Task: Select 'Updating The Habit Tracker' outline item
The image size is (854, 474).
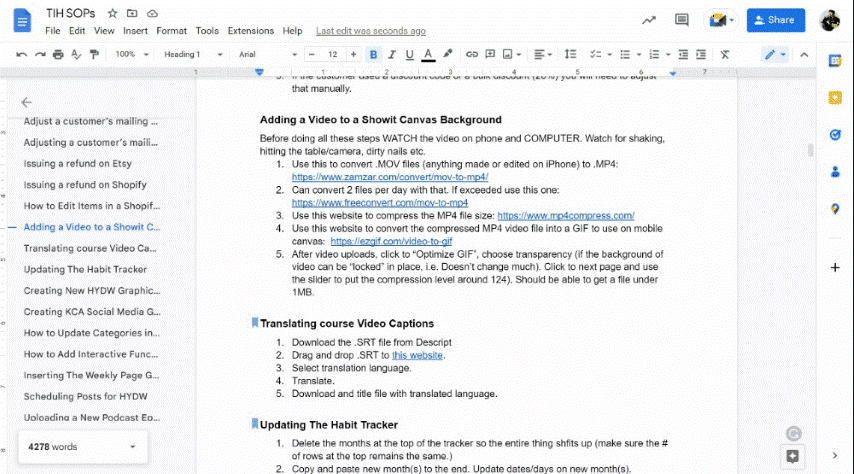Action: coord(85,269)
